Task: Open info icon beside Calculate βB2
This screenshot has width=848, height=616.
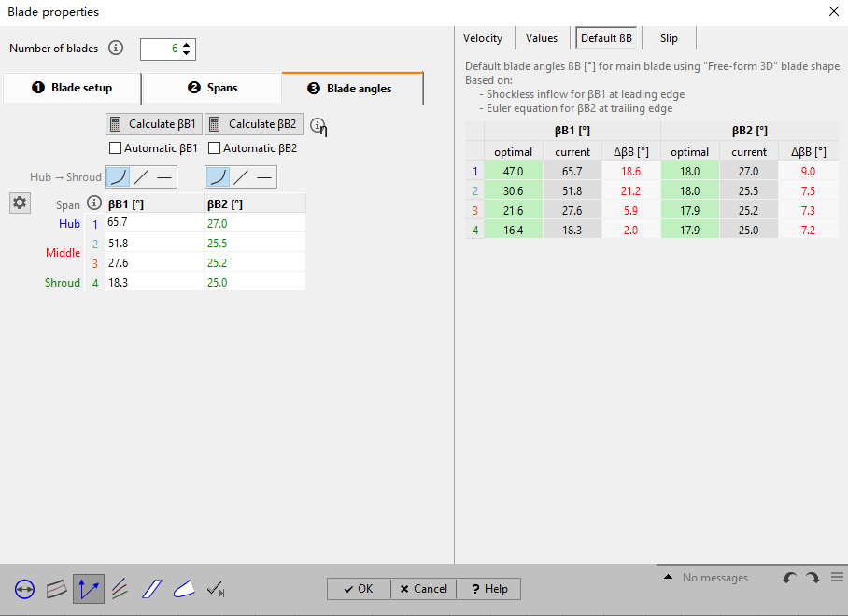Action: 318,125
